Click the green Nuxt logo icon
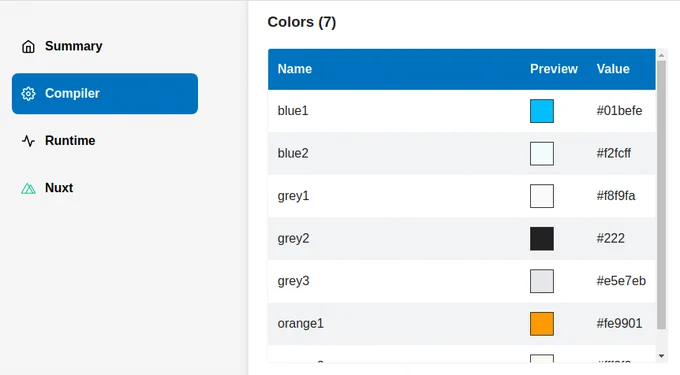This screenshot has width=680, height=375. [x=28, y=188]
